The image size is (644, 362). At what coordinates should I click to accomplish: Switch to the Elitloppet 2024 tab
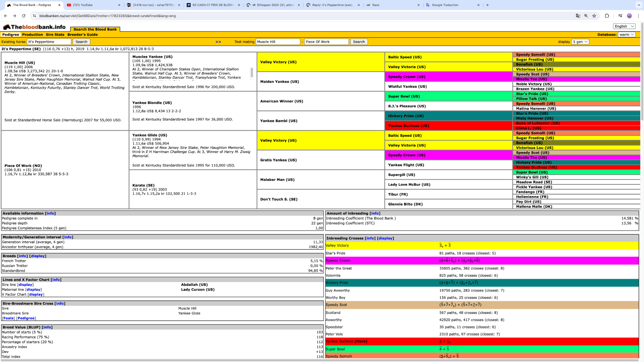[273, 5]
